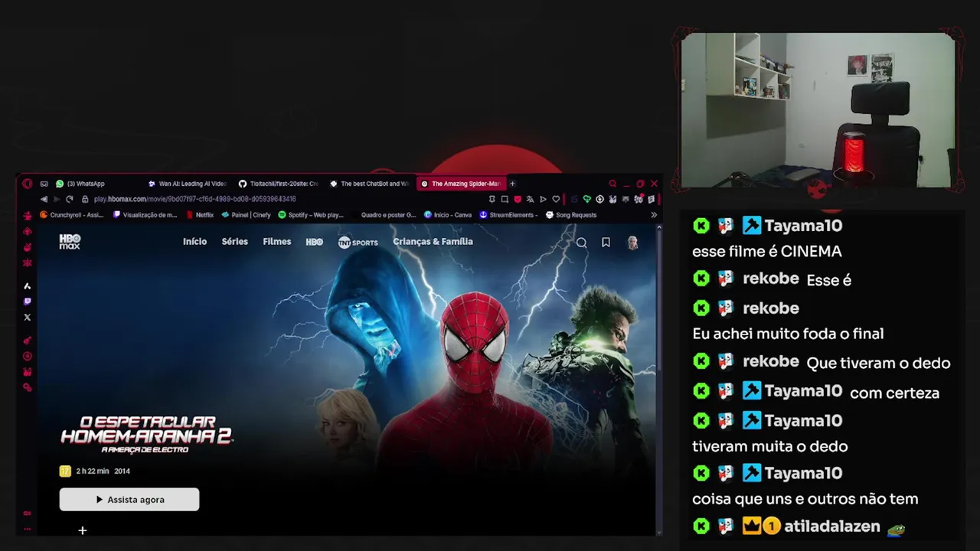The image size is (980, 551).
Task: Open the Séries menu
Action: tap(235, 242)
